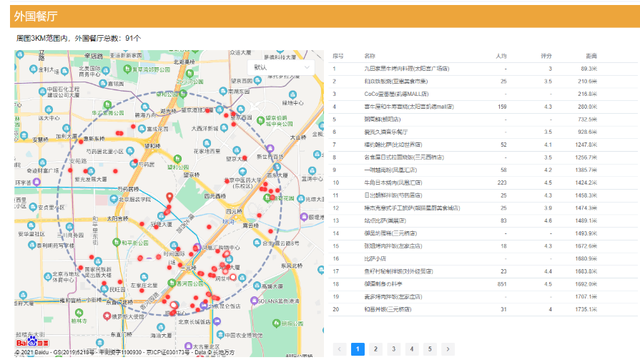Screen dimensions: 640x360
Task: Go to page 3 of restaurant list
Action: (x=393, y=349)
